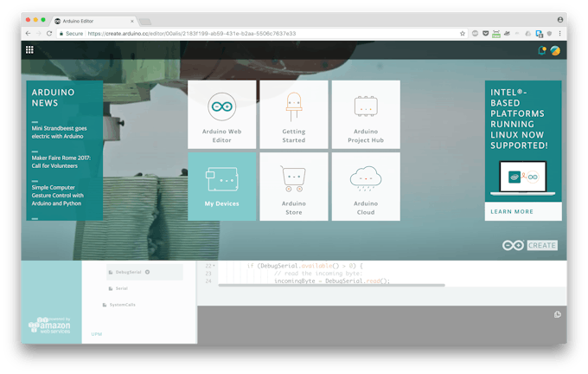Click the browser back arrow
Viewport: 588px width, 374px height.
(x=29, y=34)
